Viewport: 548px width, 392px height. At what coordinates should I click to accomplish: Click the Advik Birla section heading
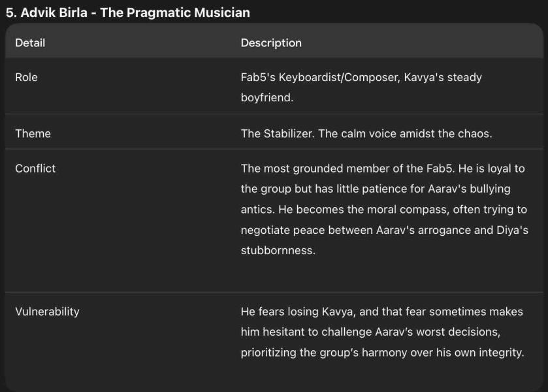127,12
